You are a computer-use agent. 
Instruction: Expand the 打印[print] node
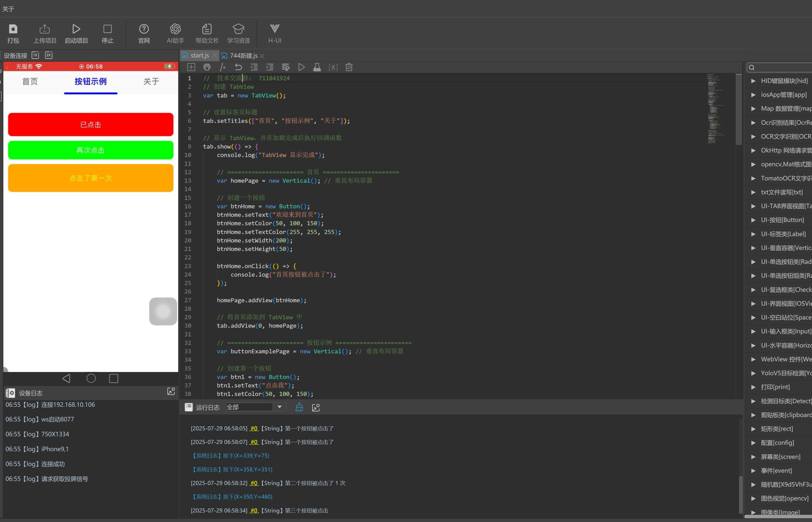pos(753,387)
